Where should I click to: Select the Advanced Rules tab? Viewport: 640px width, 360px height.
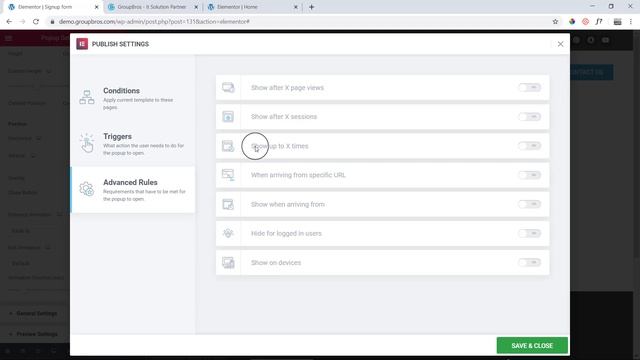(133, 189)
